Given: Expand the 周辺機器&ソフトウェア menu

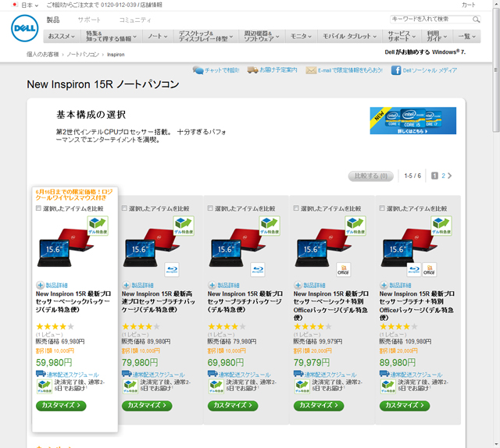Looking at the screenshot, I should (x=262, y=37).
